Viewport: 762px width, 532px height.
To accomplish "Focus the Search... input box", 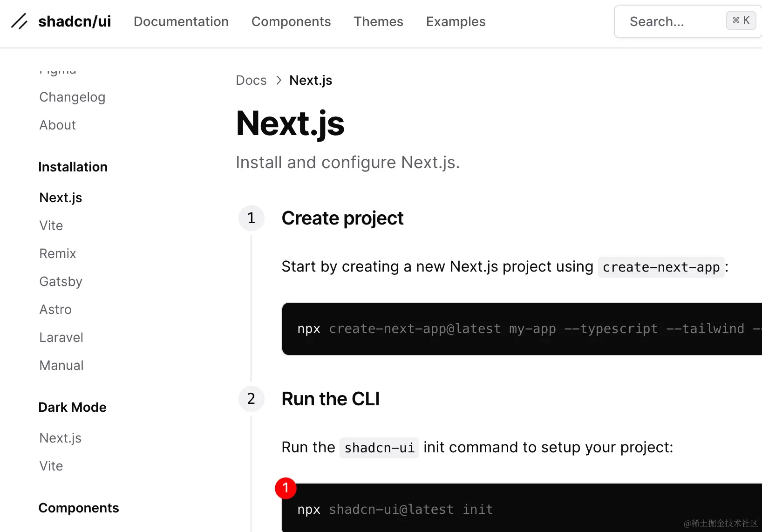I will pos(688,21).
